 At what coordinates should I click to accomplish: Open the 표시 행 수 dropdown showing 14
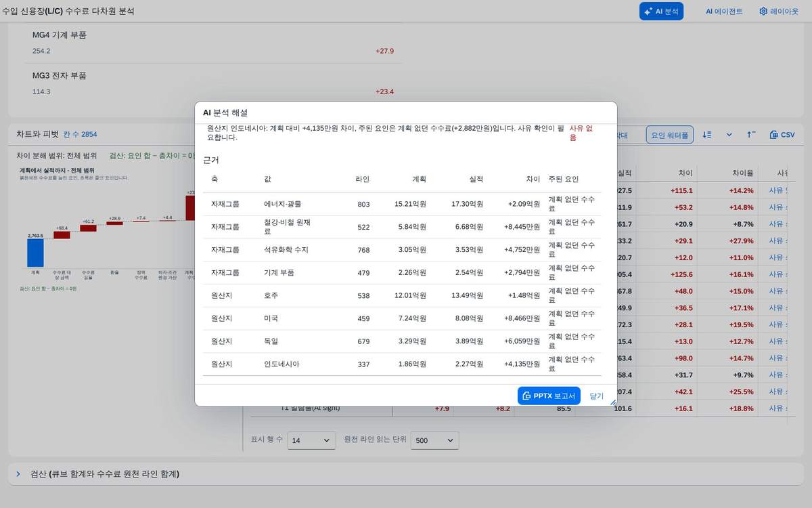(311, 440)
